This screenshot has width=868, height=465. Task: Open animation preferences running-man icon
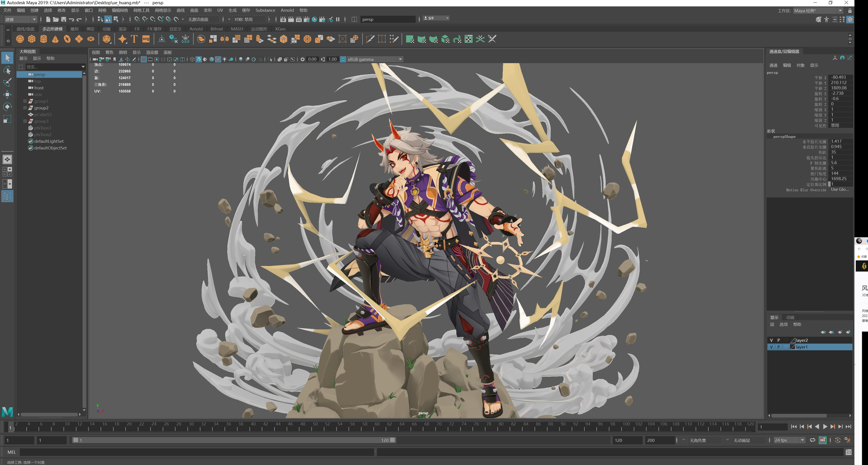pos(848,440)
